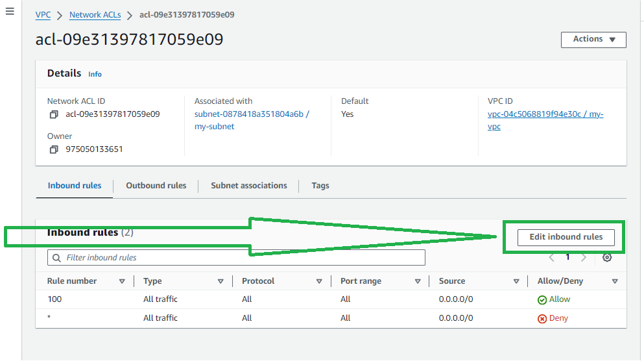Go to previous page of inbound rules
Viewport: 644px width, 363px height.
tap(552, 258)
